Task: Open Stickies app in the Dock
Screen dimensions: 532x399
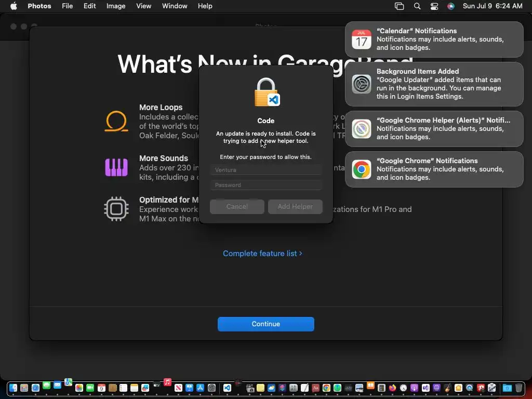Action: 261,388
